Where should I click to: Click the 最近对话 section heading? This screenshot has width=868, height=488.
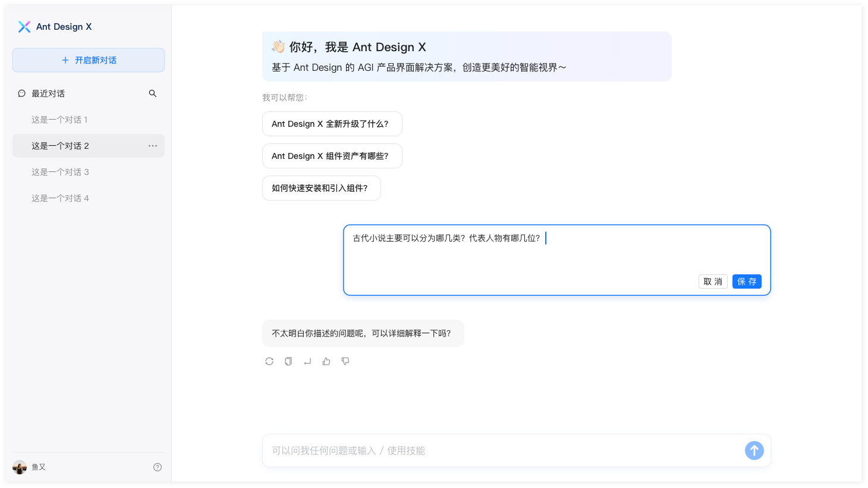coord(48,93)
